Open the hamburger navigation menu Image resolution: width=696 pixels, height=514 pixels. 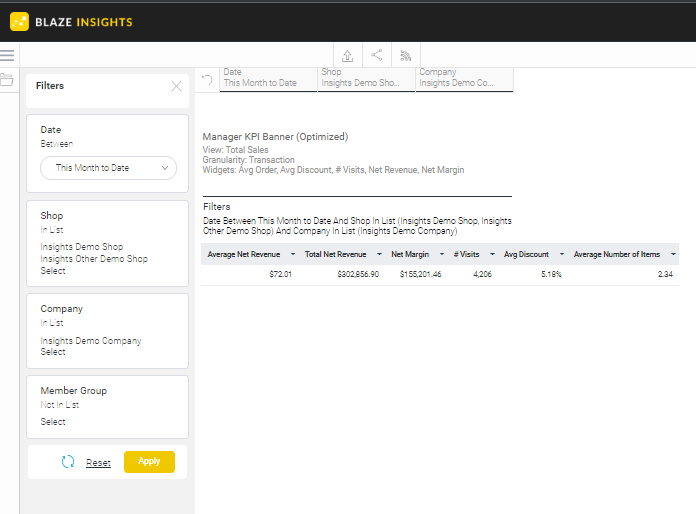[7, 55]
